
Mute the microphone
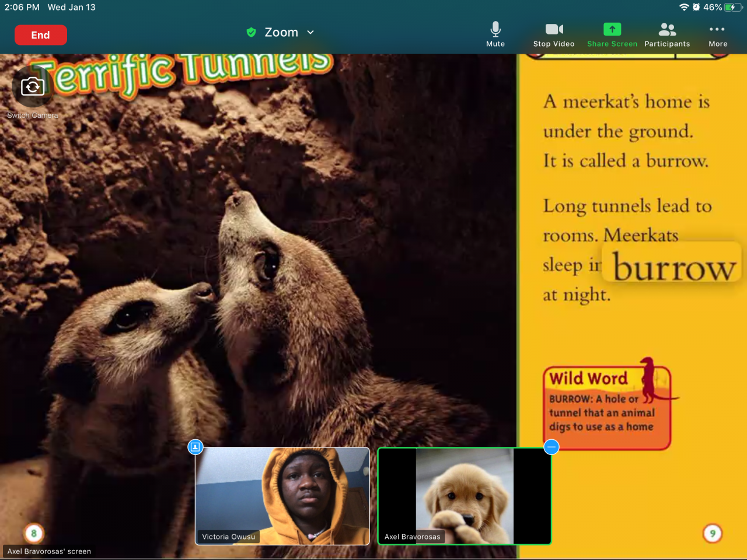[495, 34]
